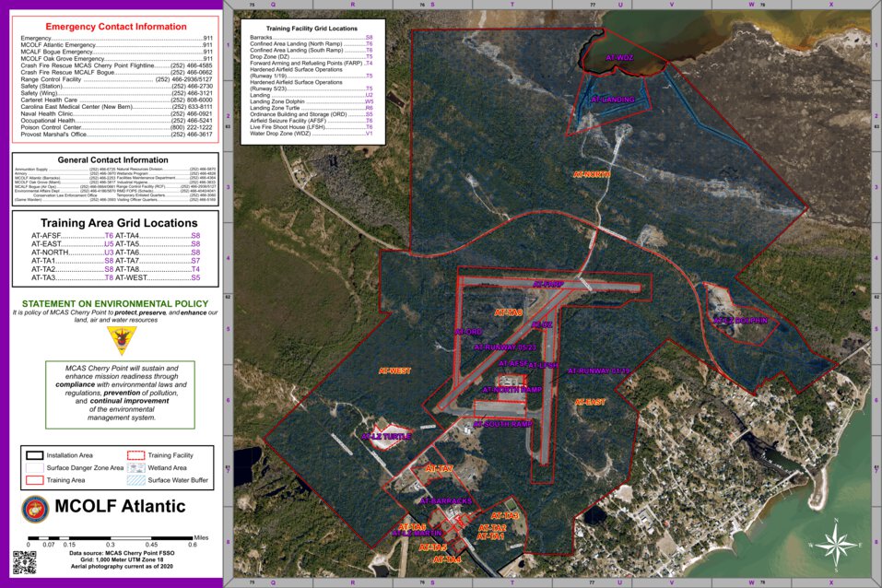Click the Emergency Contact Information heading
This screenshot has width=882, height=588.
point(115,26)
